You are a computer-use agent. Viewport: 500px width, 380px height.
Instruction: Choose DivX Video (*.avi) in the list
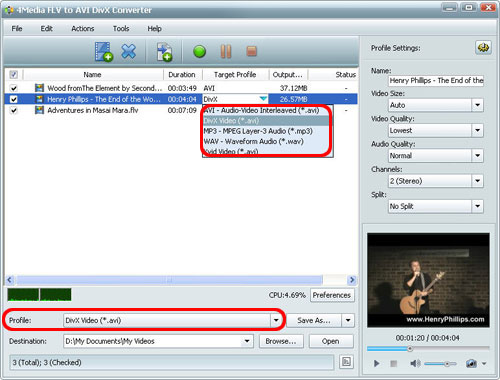tap(268, 121)
